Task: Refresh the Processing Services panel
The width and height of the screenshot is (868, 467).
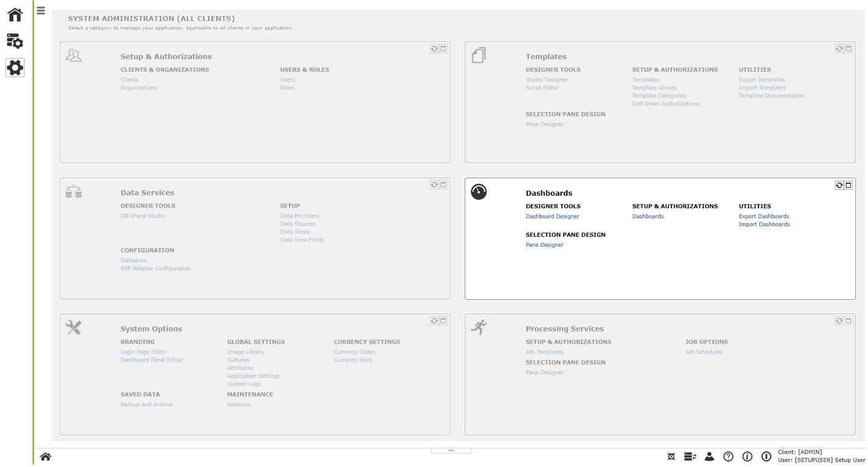Action: pyautogui.click(x=839, y=321)
